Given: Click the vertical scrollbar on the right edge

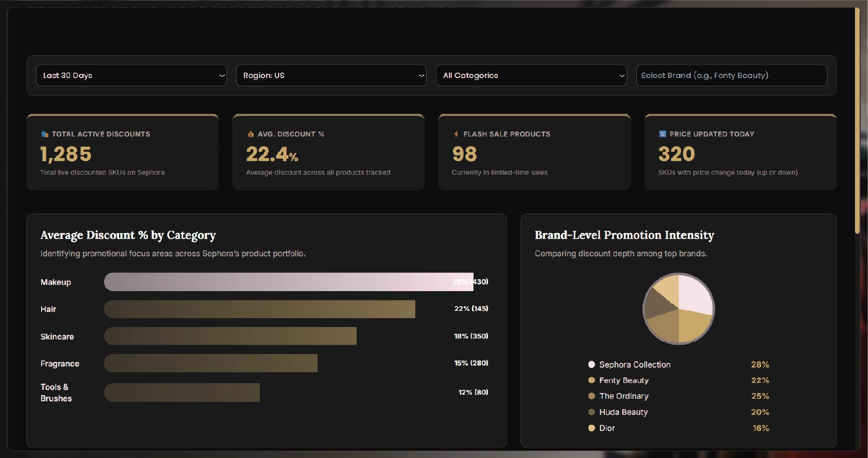Looking at the screenshot, I should pyautogui.click(x=857, y=120).
